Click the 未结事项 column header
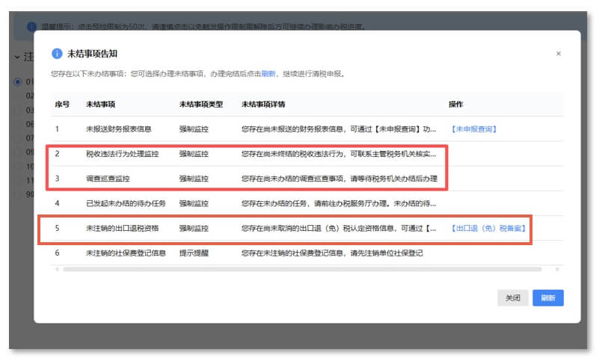 [101, 105]
